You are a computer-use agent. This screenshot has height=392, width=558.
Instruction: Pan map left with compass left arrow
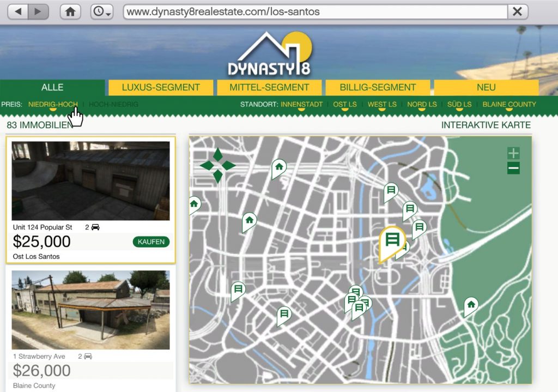(207, 165)
